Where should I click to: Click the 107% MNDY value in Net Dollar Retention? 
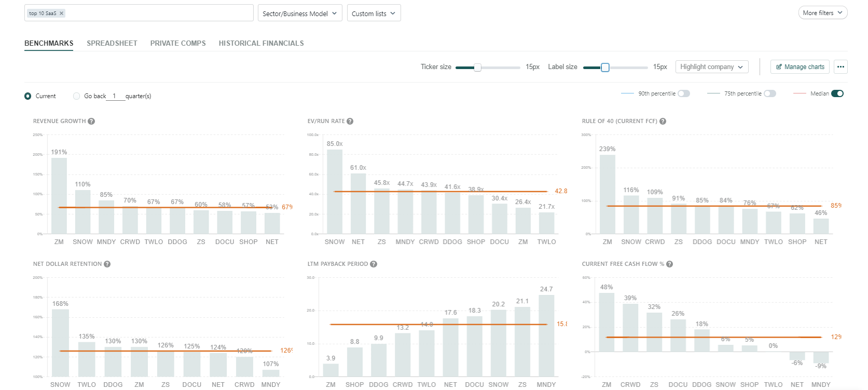[271, 364]
